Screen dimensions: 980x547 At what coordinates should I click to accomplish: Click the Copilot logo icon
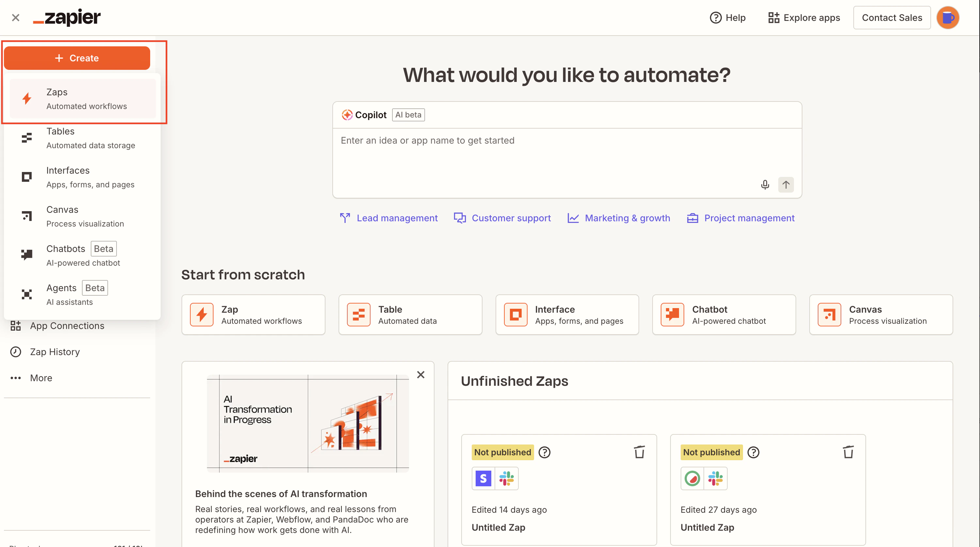pos(347,115)
